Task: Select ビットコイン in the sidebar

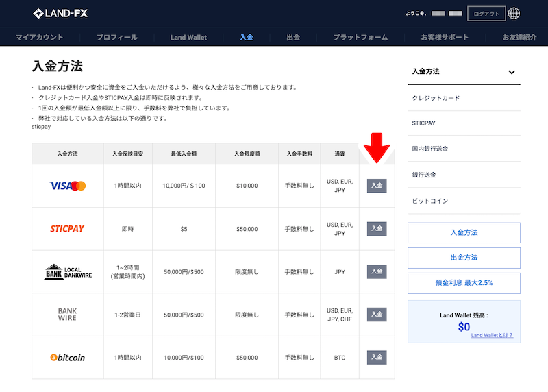Action: click(x=430, y=201)
